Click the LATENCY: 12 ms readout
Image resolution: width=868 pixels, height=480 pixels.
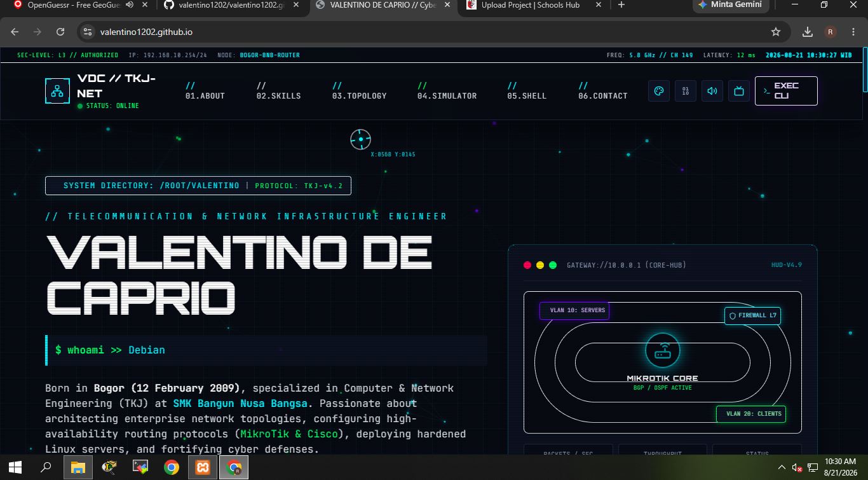[729, 55]
